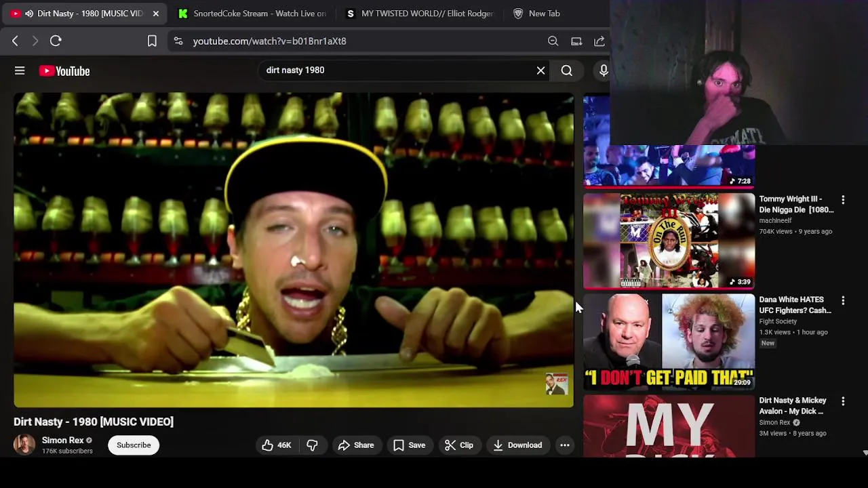868x488 pixels.
Task: Open site settings icon beside the URL
Action: (178, 41)
